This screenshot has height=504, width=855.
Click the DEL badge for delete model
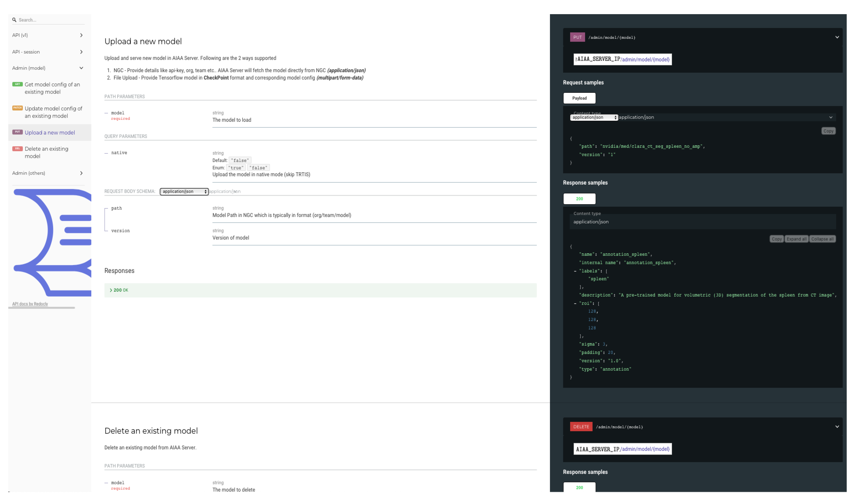click(17, 149)
